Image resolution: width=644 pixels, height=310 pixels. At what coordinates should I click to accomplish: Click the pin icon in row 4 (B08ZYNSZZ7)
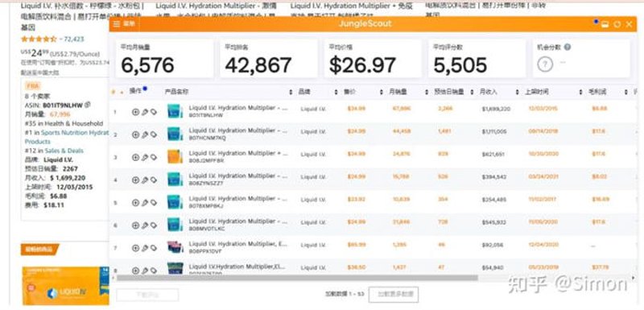[145, 180]
